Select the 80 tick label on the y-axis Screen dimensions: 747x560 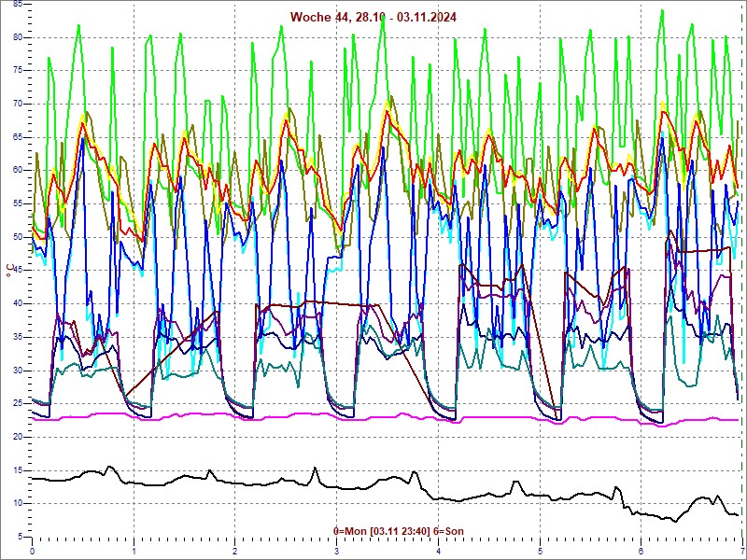point(18,37)
